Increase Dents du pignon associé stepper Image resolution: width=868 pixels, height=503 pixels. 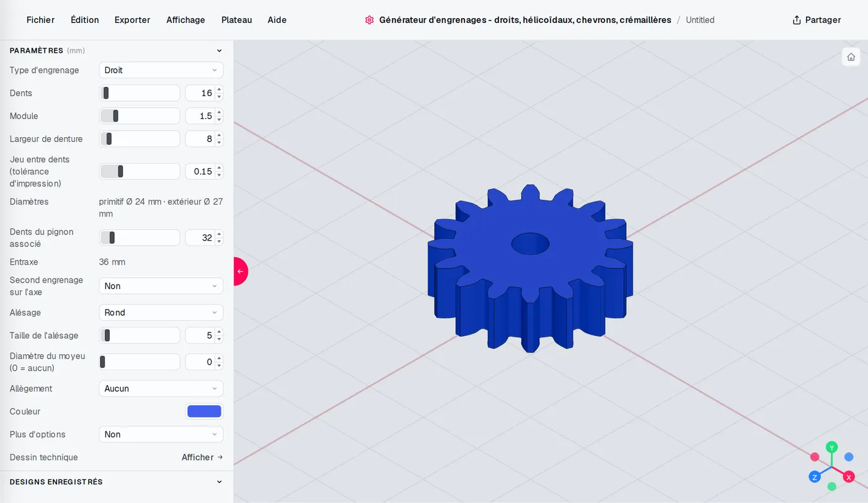[x=219, y=234]
